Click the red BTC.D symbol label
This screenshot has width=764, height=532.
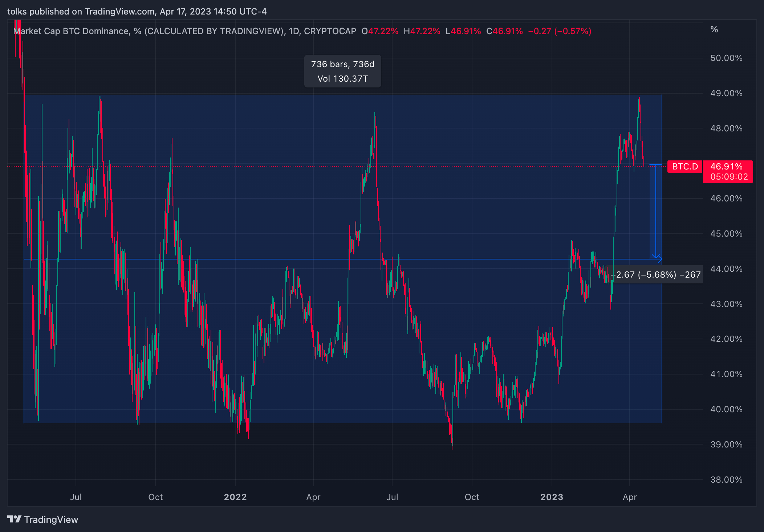(684, 167)
